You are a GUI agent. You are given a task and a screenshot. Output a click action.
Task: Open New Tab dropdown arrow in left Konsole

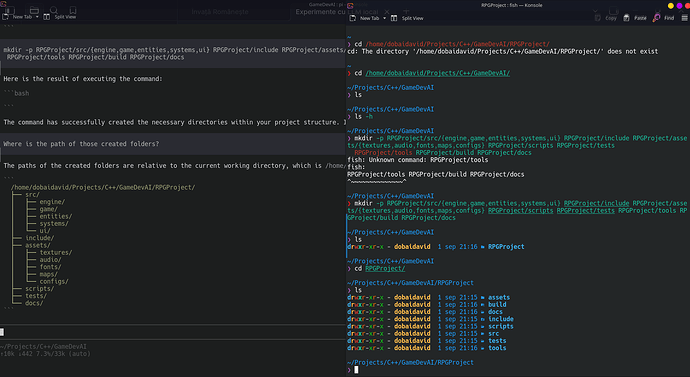click(x=37, y=17)
